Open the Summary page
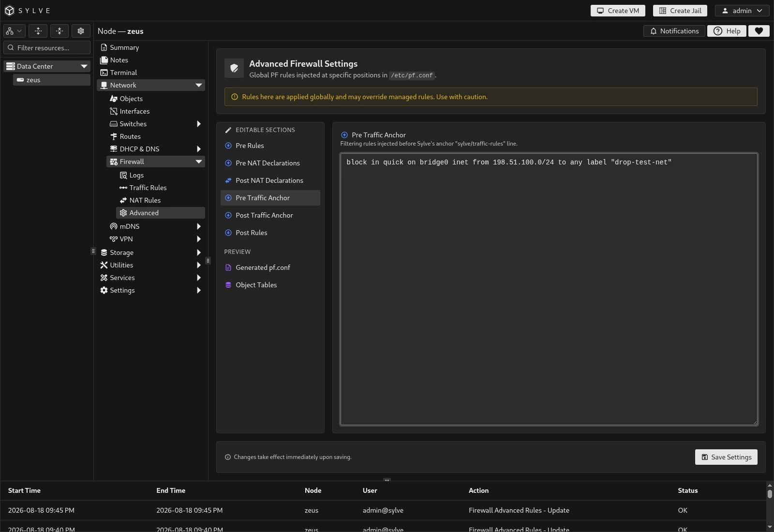This screenshot has width=774, height=532. pyautogui.click(x=124, y=47)
